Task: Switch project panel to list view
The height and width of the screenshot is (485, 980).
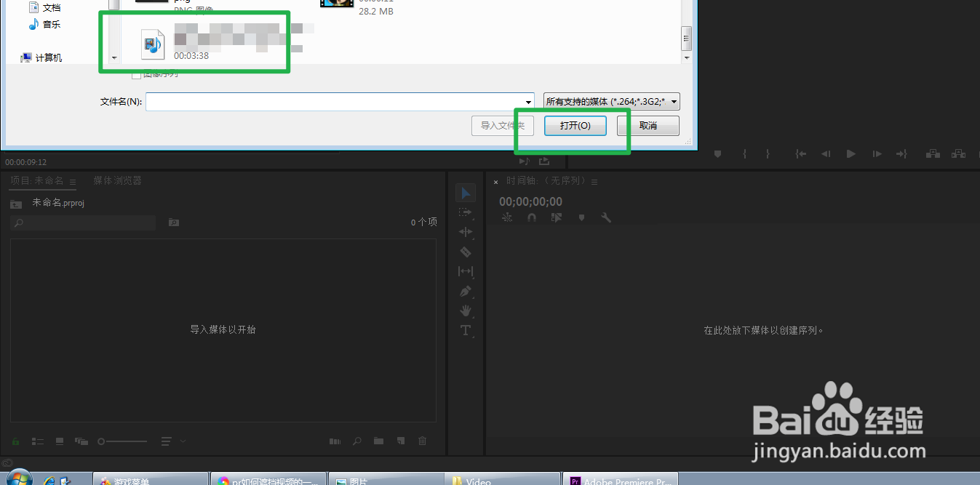Action: point(38,441)
